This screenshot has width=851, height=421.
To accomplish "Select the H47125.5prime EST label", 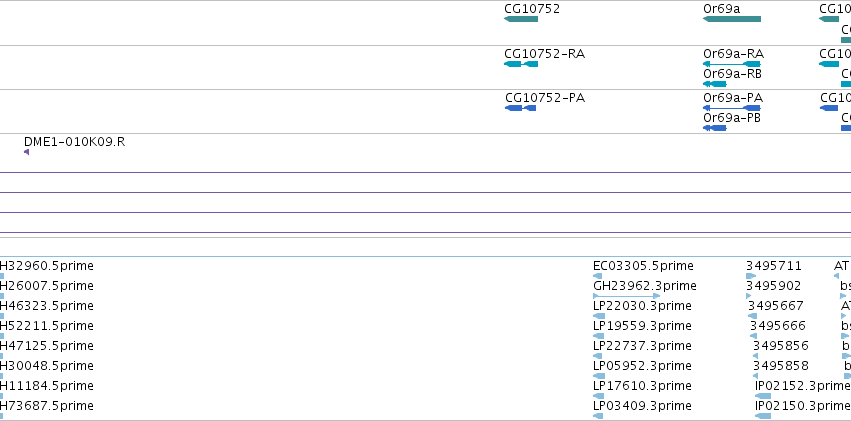I will coord(47,346).
